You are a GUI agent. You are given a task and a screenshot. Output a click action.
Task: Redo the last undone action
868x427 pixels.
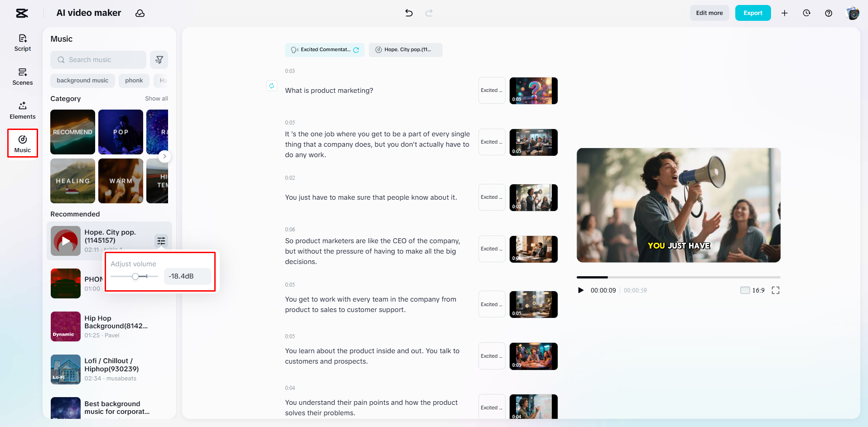tap(429, 13)
